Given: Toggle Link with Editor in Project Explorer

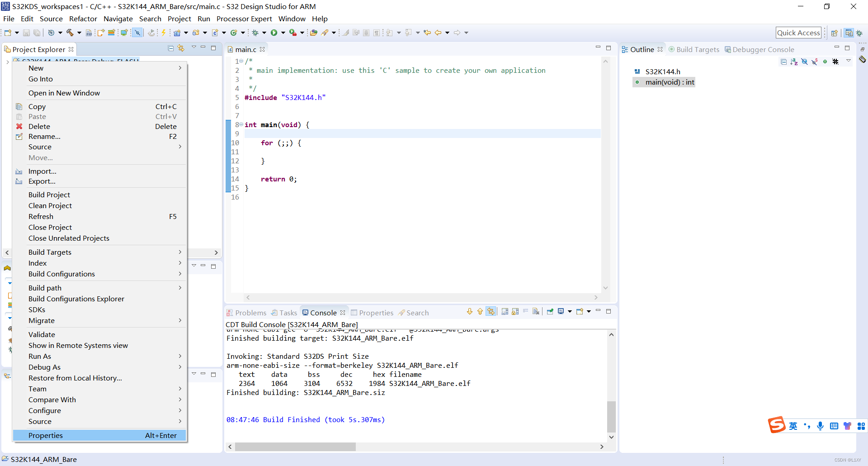Looking at the screenshot, I should coord(181,48).
